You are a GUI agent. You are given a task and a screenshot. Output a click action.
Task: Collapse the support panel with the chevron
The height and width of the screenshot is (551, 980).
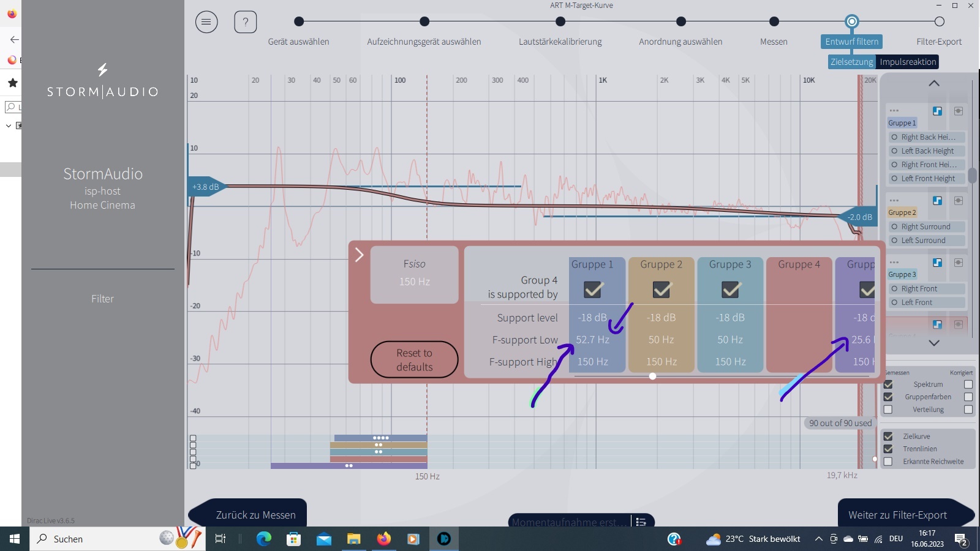[x=359, y=255]
